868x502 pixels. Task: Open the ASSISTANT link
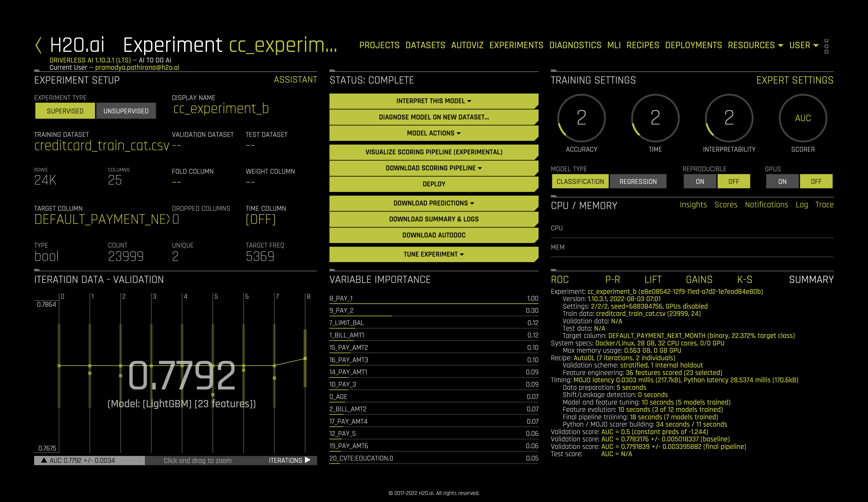[295, 80]
